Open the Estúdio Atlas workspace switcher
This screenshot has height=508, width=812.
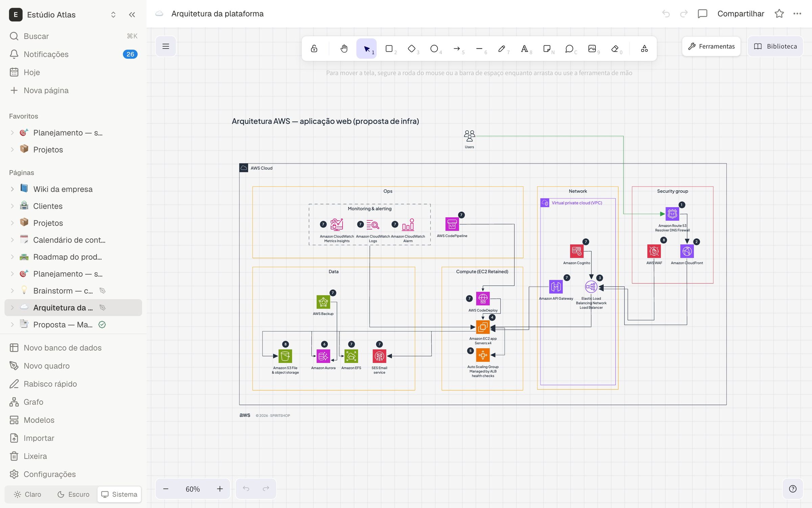tap(63, 15)
